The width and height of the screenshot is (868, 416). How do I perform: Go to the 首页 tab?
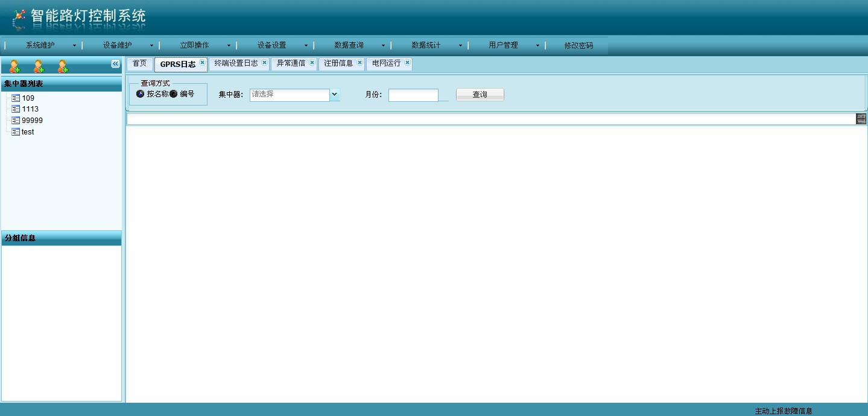[139, 63]
